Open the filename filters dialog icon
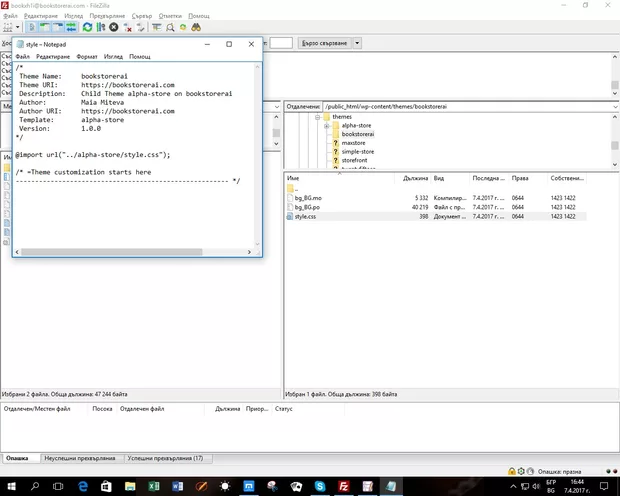This screenshot has width=620, height=496. 157,27
